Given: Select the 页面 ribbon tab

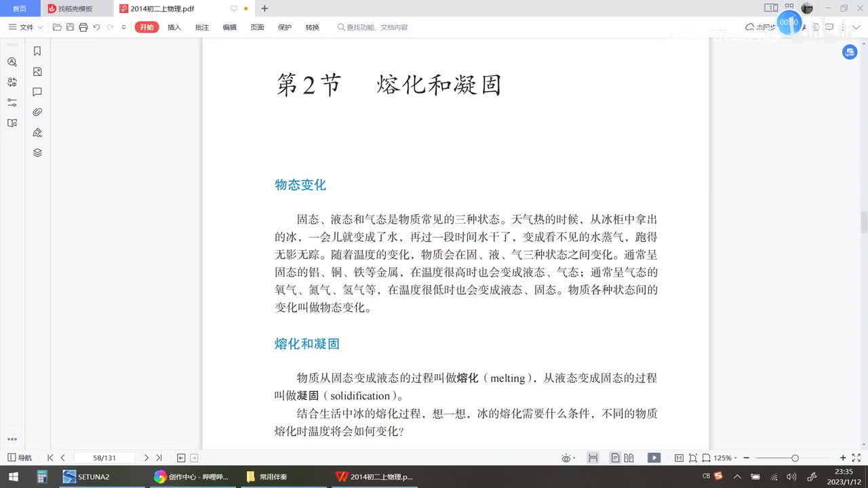Looking at the screenshot, I should [x=257, y=27].
